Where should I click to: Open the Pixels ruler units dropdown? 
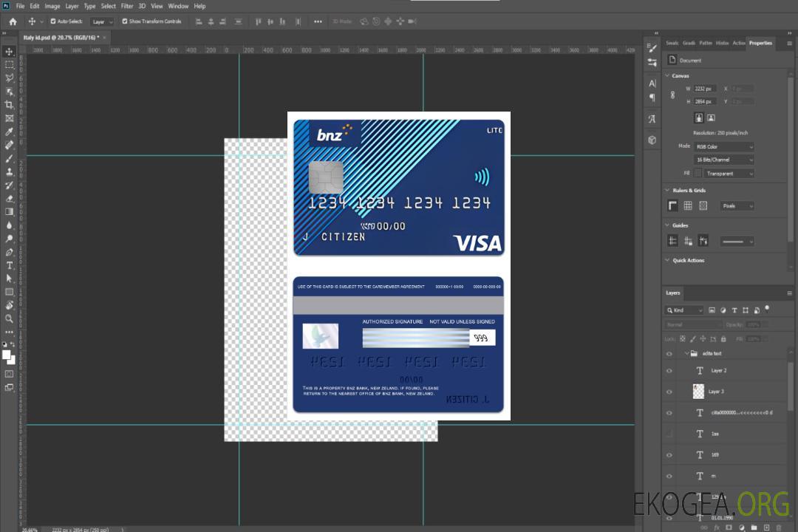click(737, 205)
